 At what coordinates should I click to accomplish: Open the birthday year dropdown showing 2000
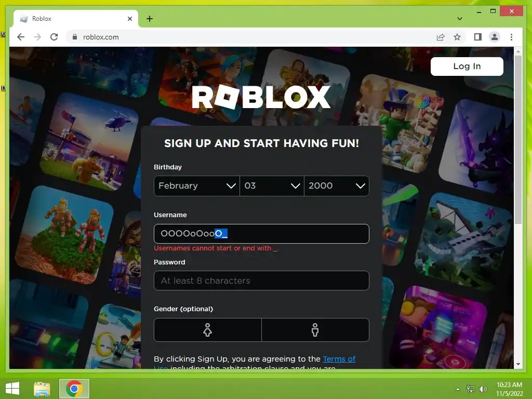tap(337, 186)
